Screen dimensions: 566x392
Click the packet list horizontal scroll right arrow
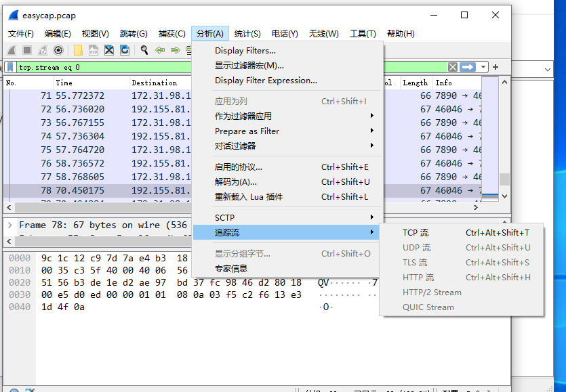click(x=476, y=207)
